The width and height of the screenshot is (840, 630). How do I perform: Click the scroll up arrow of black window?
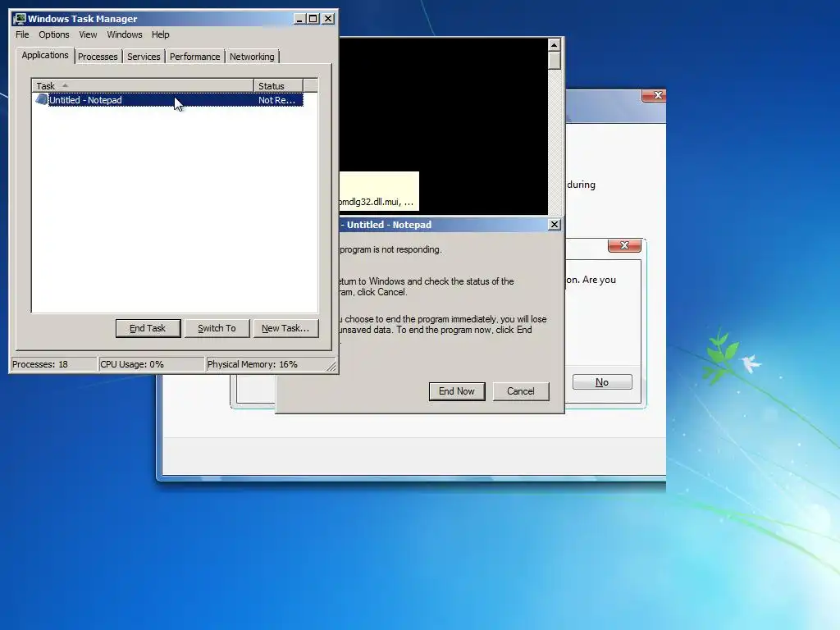click(555, 45)
